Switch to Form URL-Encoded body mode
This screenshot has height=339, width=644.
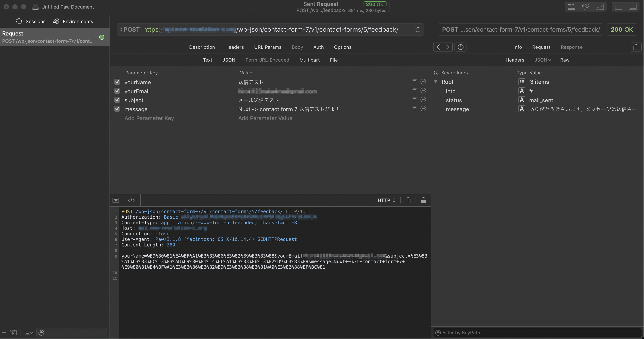[x=267, y=60]
